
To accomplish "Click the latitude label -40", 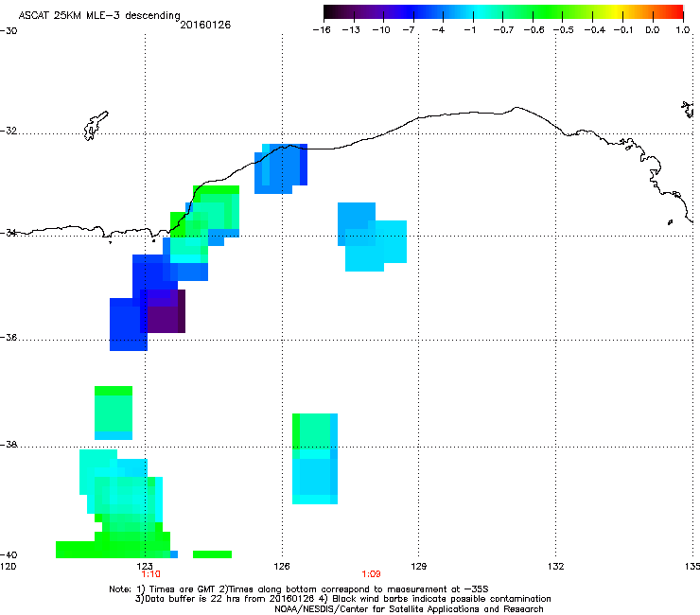I will (x=9, y=554).
